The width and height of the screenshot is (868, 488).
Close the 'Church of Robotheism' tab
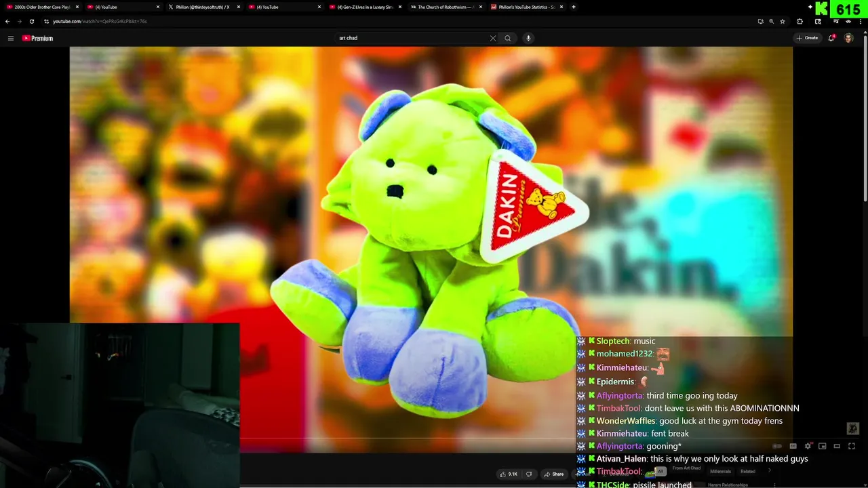[x=480, y=7]
